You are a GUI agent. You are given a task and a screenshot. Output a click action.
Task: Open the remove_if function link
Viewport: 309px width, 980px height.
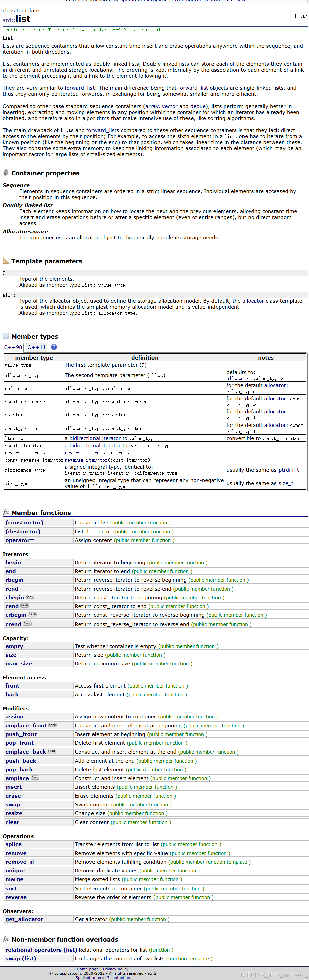click(20, 862)
